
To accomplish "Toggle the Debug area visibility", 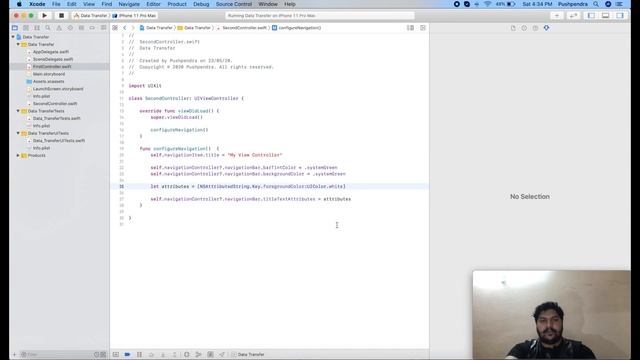I will pos(605,16).
